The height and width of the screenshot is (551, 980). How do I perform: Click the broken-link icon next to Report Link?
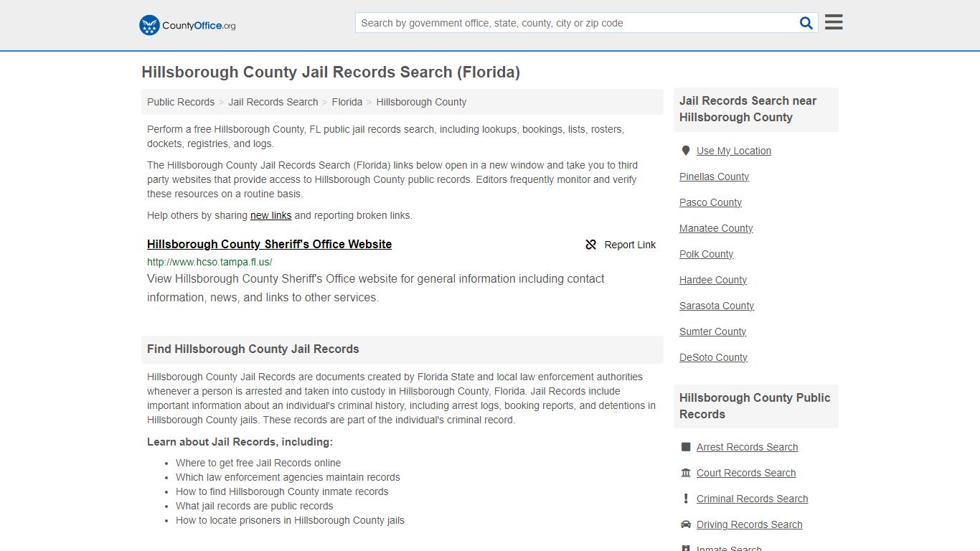(590, 245)
